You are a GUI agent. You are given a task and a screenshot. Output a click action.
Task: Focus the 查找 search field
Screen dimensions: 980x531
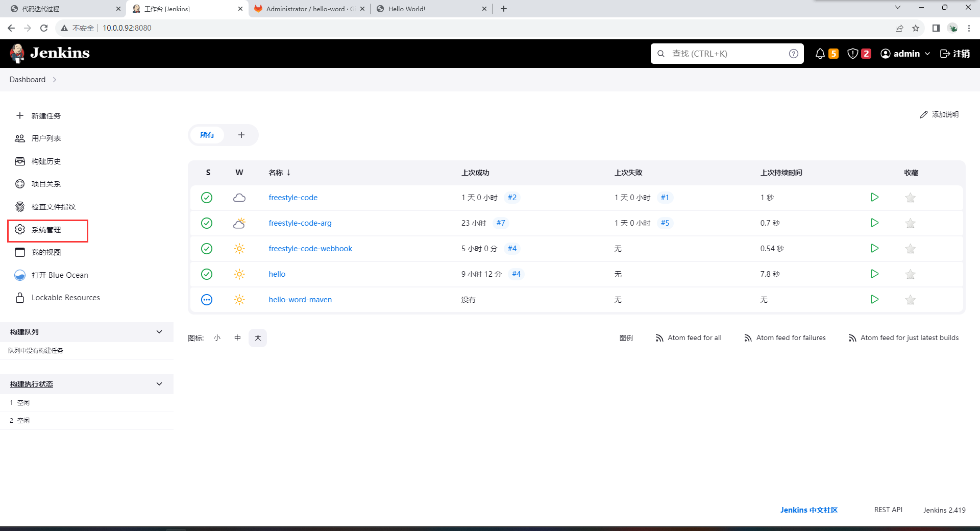[727, 54]
